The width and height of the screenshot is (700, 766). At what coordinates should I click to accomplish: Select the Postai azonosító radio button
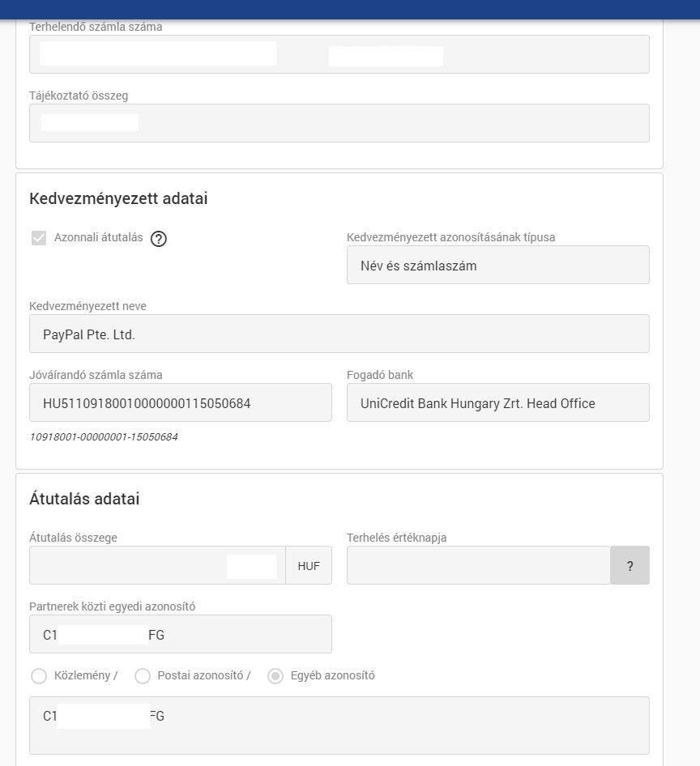pyautogui.click(x=143, y=676)
